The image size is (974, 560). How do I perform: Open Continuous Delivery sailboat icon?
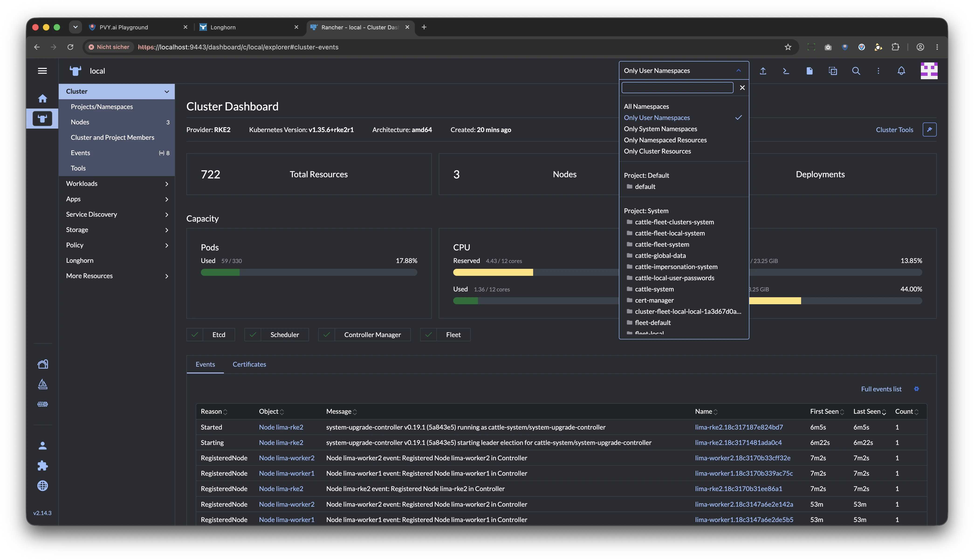[x=42, y=384]
